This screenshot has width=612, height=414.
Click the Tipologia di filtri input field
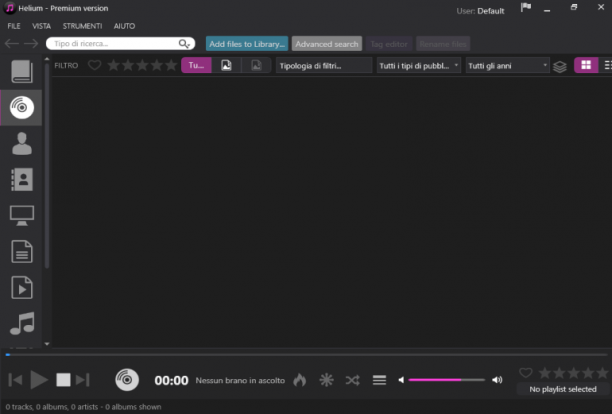[324, 66]
